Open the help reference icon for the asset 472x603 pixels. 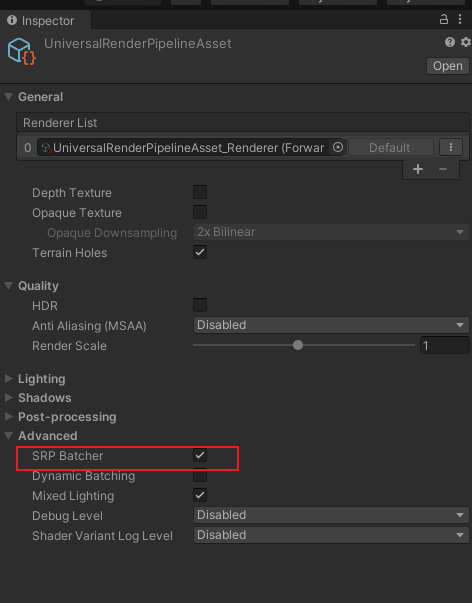click(450, 42)
